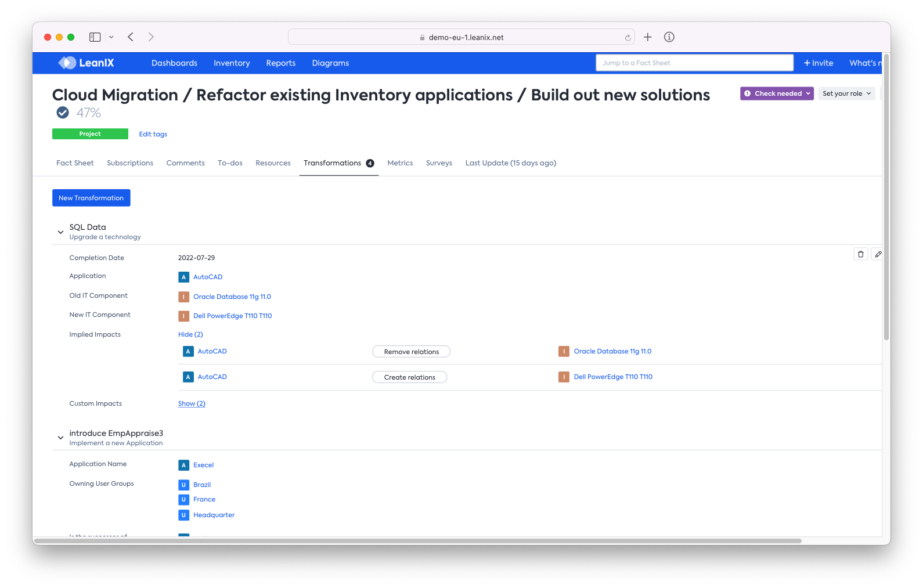This screenshot has height=588, width=923.
Task: Click the Oracle Database IT component icon under Old IT Component
Action: [183, 297]
